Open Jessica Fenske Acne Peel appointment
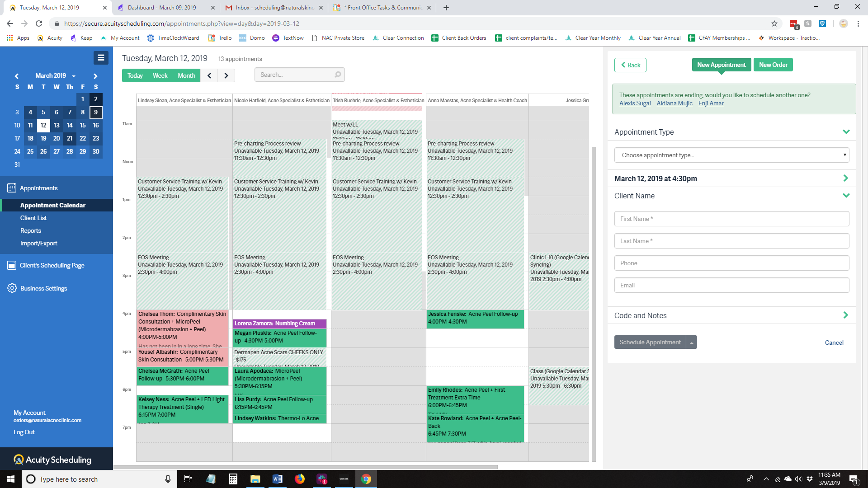Image resolution: width=868 pixels, height=488 pixels. (475, 319)
